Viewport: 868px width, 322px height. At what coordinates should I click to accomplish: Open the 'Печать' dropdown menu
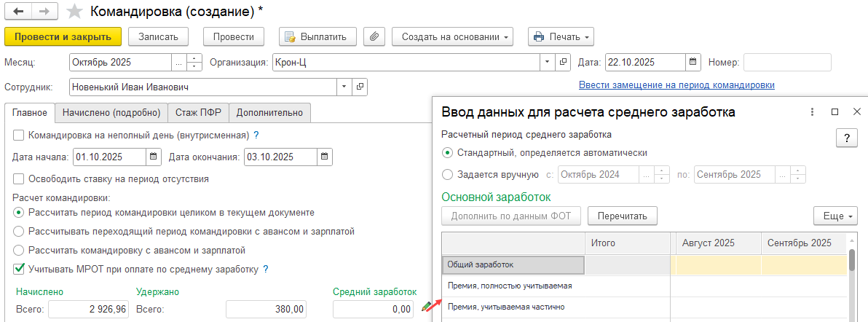[561, 36]
